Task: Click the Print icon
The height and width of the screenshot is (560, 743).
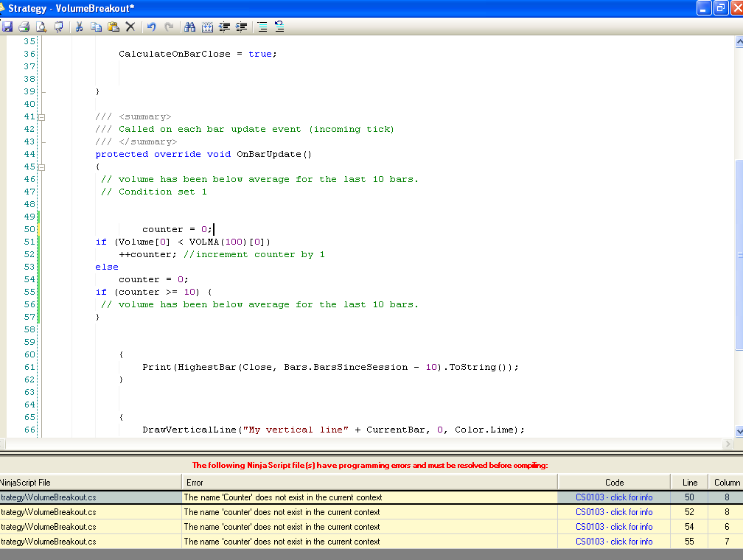Action: click(x=24, y=27)
